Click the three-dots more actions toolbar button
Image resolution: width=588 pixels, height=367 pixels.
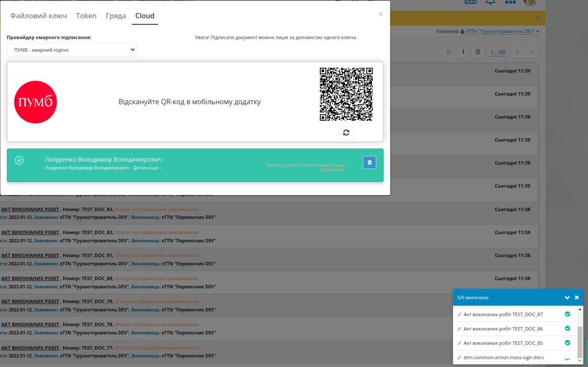pos(464,52)
